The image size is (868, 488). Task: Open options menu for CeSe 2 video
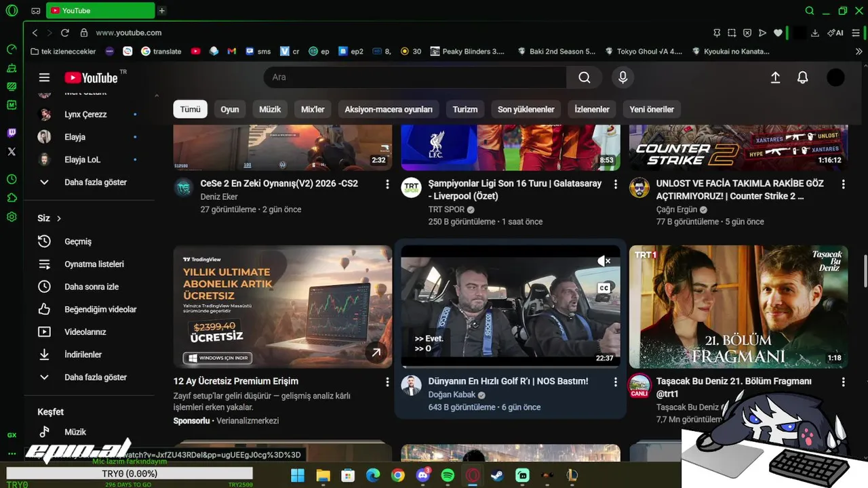[x=387, y=184]
